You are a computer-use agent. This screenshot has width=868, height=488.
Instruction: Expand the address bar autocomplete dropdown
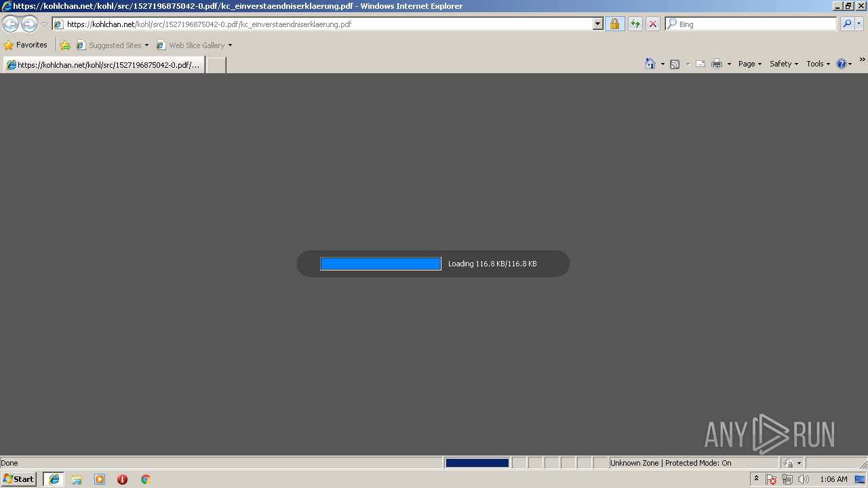(x=597, y=24)
